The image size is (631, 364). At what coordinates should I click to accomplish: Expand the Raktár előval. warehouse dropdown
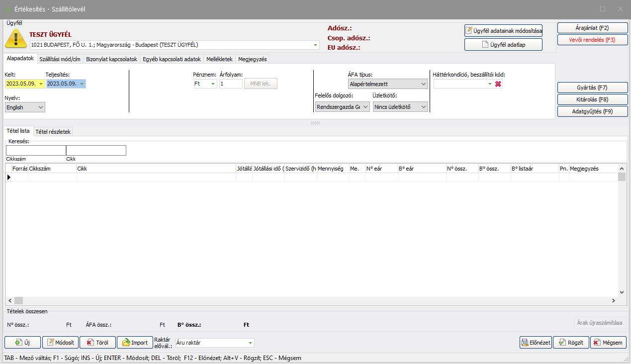[250, 343]
